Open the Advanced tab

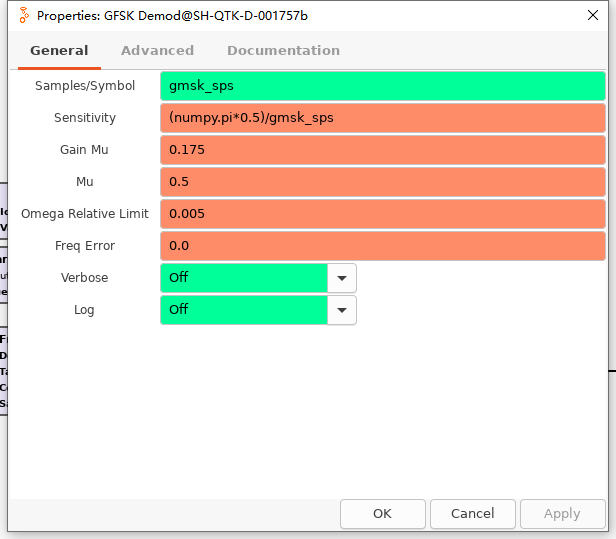pyautogui.click(x=157, y=51)
